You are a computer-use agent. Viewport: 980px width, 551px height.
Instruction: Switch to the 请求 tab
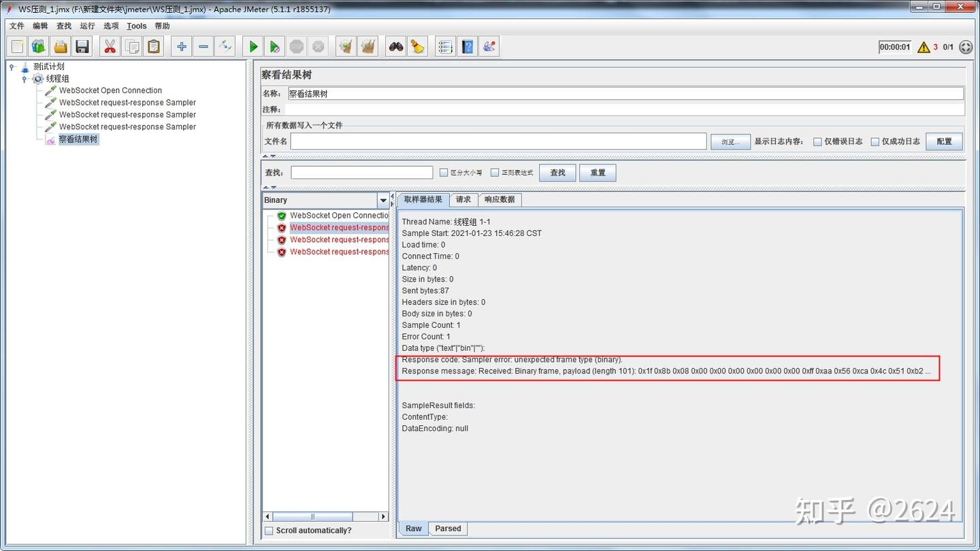point(463,199)
